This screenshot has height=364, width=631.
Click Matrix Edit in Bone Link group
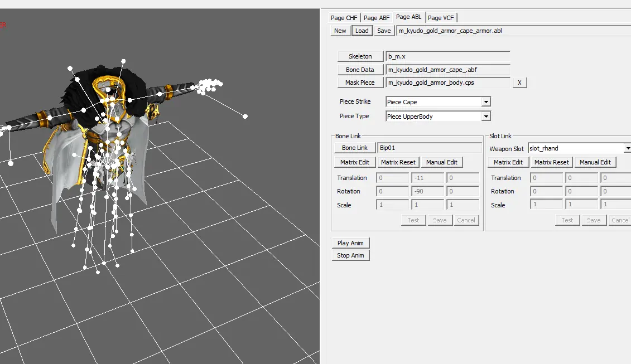pyautogui.click(x=354, y=162)
